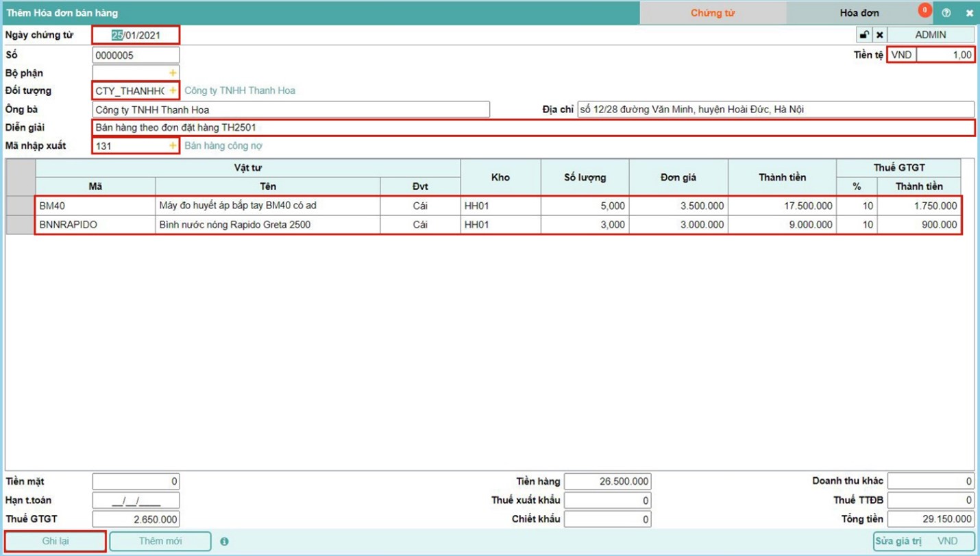Select the BNNRAPIDO item code cell

click(x=95, y=225)
